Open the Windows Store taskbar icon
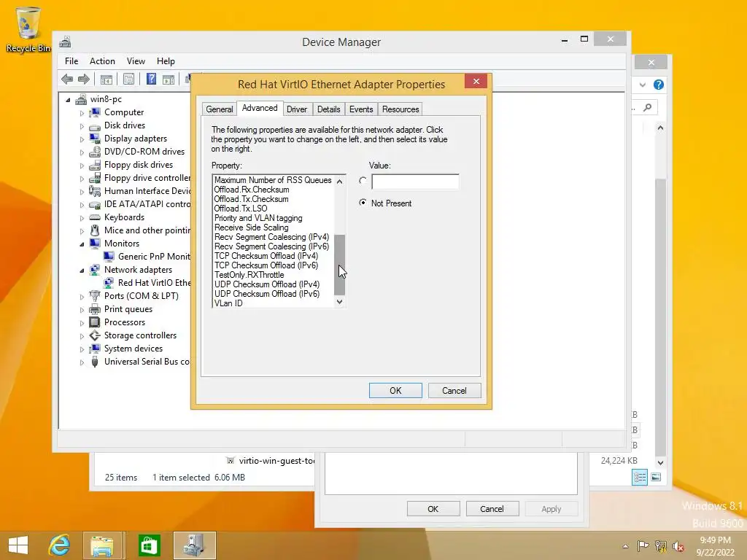 tap(149, 545)
